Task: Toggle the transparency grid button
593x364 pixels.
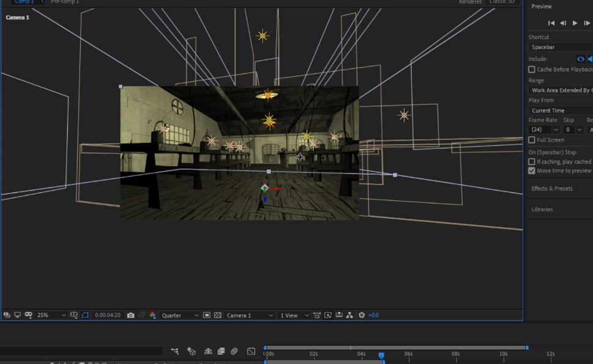Action: [x=218, y=315]
